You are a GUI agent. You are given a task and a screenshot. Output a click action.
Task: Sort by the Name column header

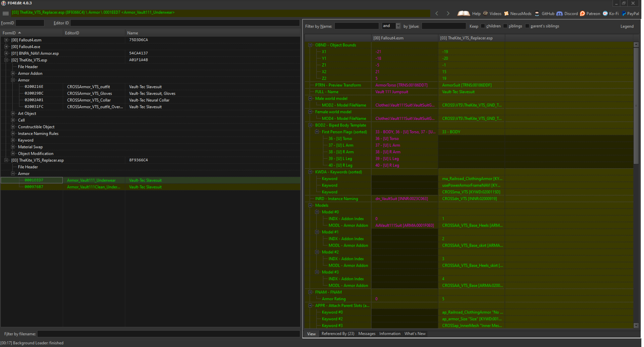(x=213, y=33)
